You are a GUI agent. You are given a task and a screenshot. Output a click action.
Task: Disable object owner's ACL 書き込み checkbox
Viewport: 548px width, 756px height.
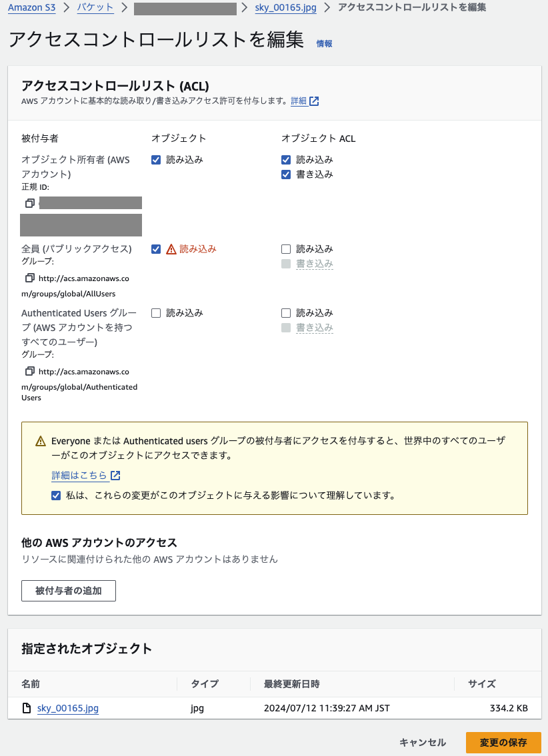coord(286,174)
